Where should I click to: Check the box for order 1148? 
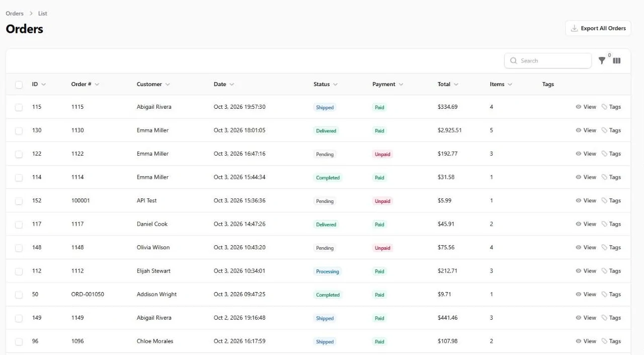(19, 248)
